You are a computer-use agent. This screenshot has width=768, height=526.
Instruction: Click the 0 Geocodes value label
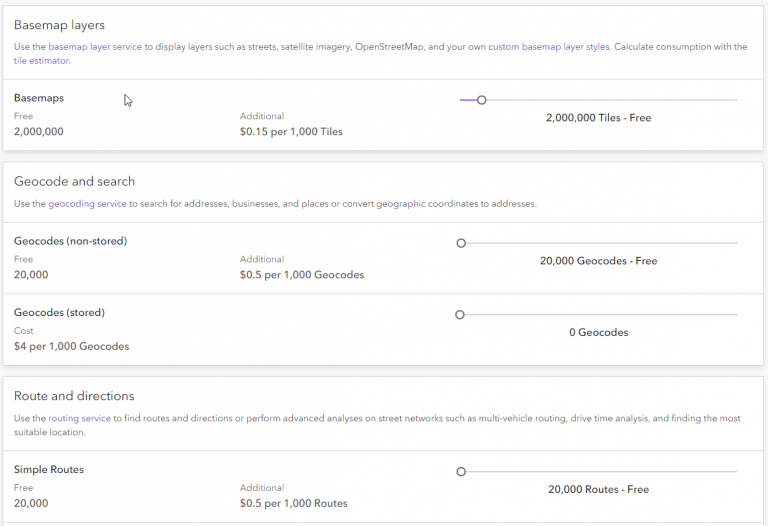pyautogui.click(x=598, y=332)
